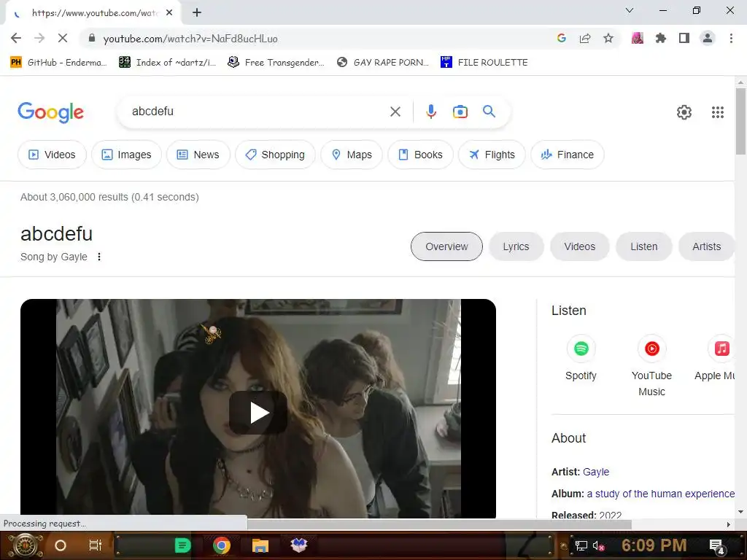
Task: Bookmark this page with the star
Action: [608, 38]
